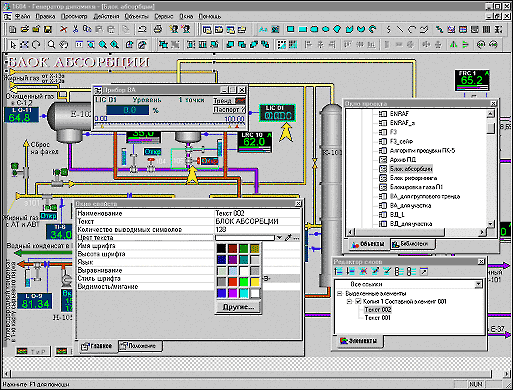
Task: Collapse the 'Копия 1 Составной элемент 001' node
Action: pyautogui.click(x=349, y=301)
